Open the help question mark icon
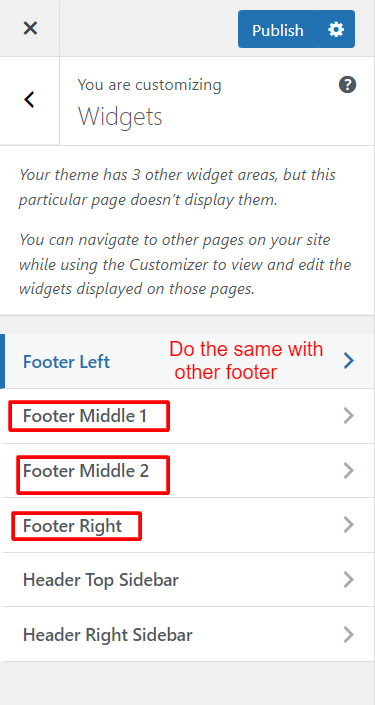The image size is (375, 705). [x=347, y=85]
